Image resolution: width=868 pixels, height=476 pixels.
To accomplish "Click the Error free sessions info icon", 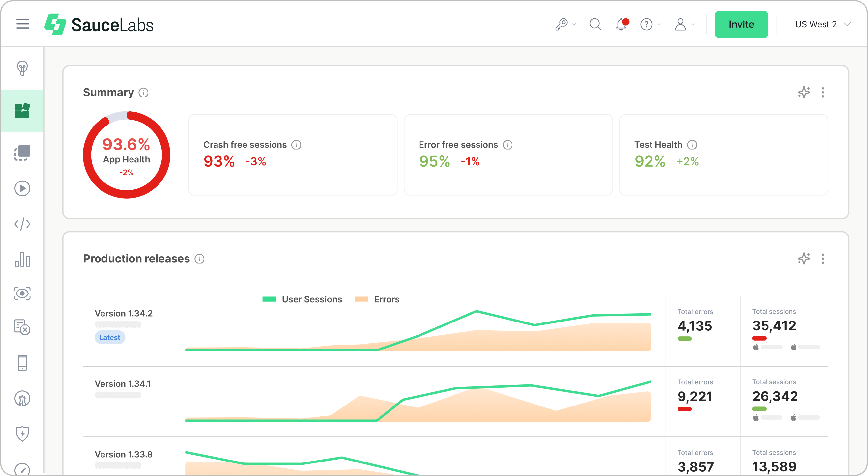I will pos(507,145).
